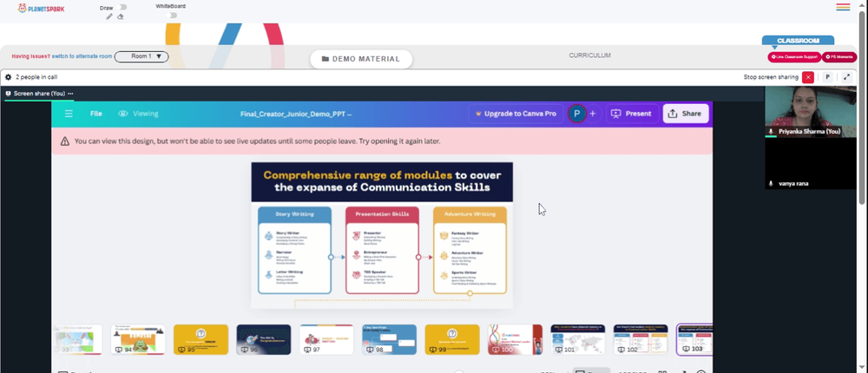Screen dimensions: 868x373
Task: Click the warning triangle icon in banner
Action: click(65, 141)
